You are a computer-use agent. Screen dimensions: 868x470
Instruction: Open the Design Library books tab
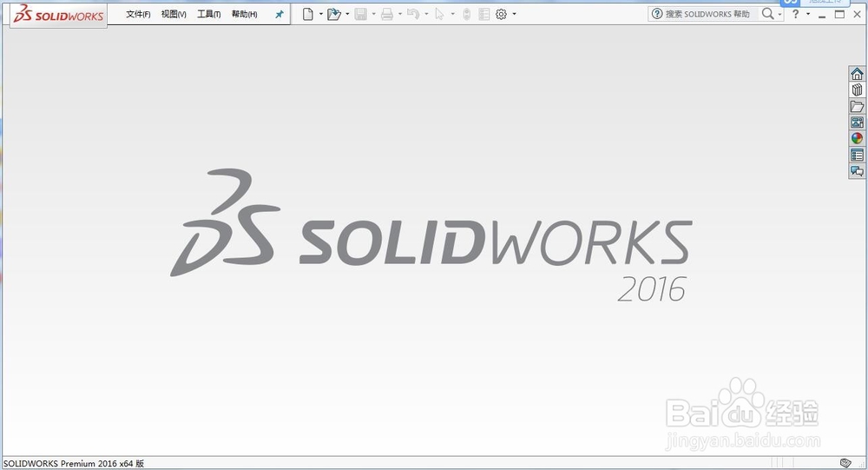[x=857, y=89]
